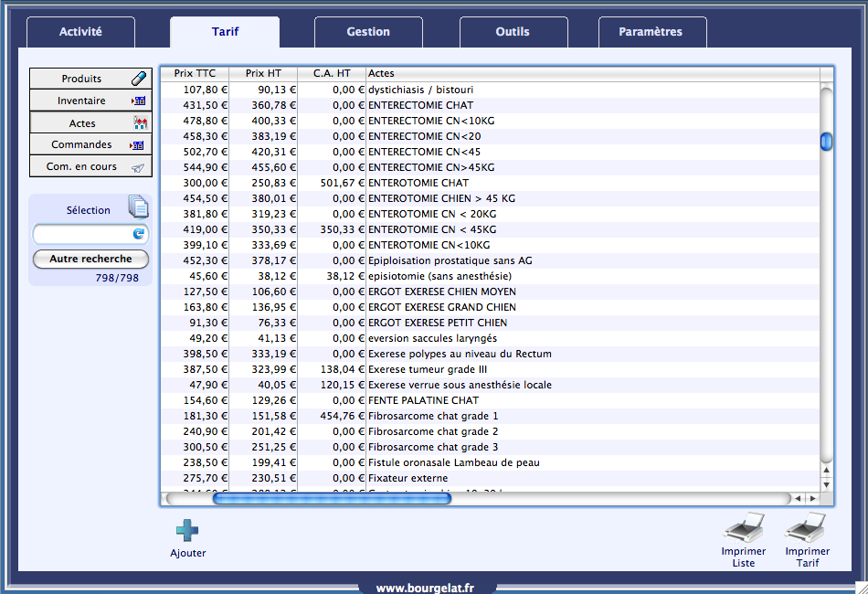This screenshot has height=594, width=868.
Task: Select row Exerese polypes au niveau du Rectum
Action: [x=490, y=353]
